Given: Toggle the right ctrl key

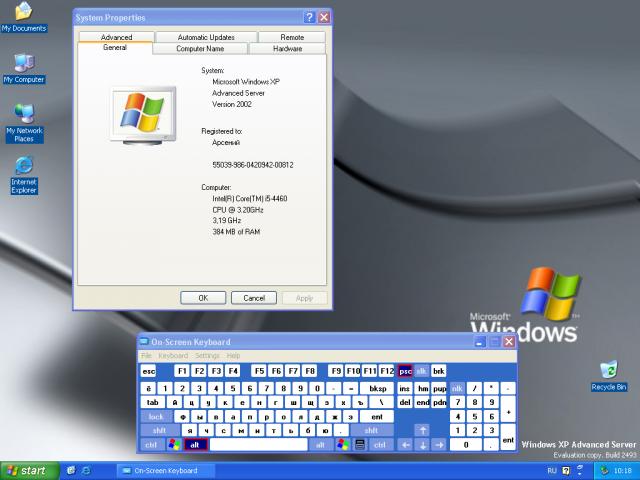Looking at the screenshot, I should pos(380,444).
